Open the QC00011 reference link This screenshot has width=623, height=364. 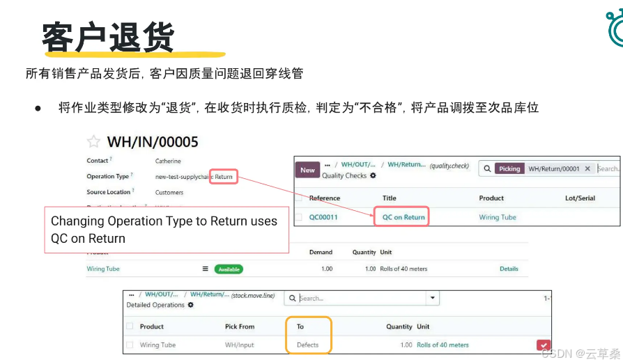tap(323, 217)
